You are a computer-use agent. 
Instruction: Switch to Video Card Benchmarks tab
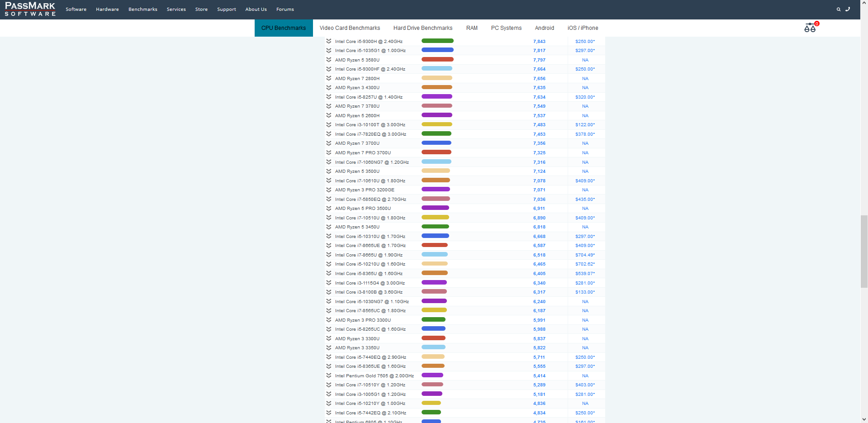[350, 28]
